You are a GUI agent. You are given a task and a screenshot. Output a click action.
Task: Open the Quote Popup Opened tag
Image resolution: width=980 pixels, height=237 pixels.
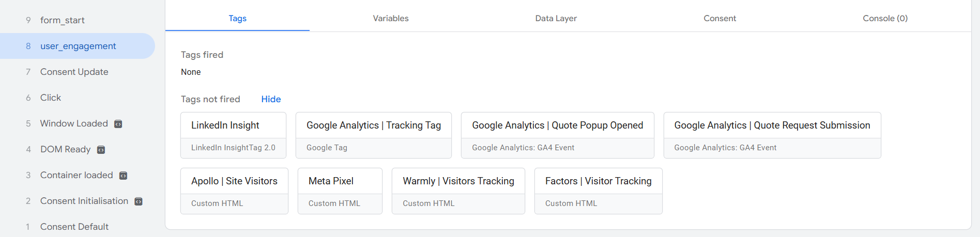coord(557,135)
